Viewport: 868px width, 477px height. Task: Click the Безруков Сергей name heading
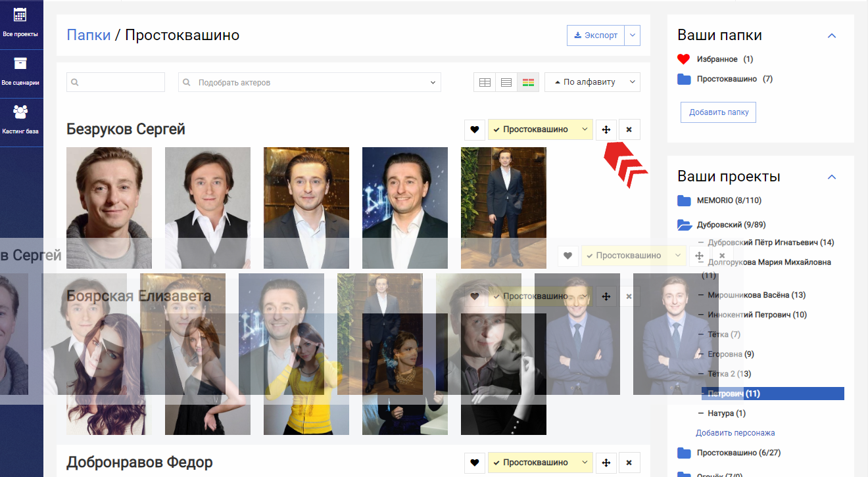tap(126, 129)
